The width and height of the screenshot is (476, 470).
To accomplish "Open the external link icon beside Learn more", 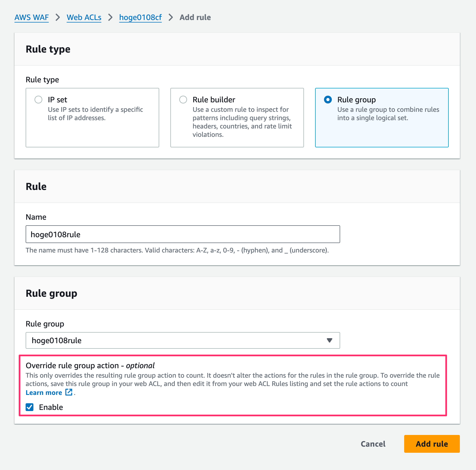I will tap(69, 392).
